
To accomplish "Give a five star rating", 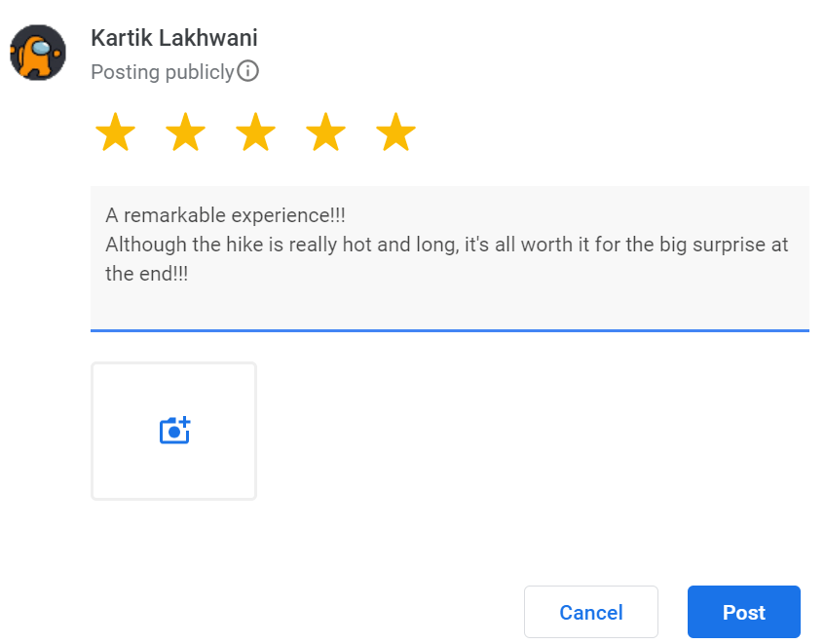I will click(x=395, y=133).
